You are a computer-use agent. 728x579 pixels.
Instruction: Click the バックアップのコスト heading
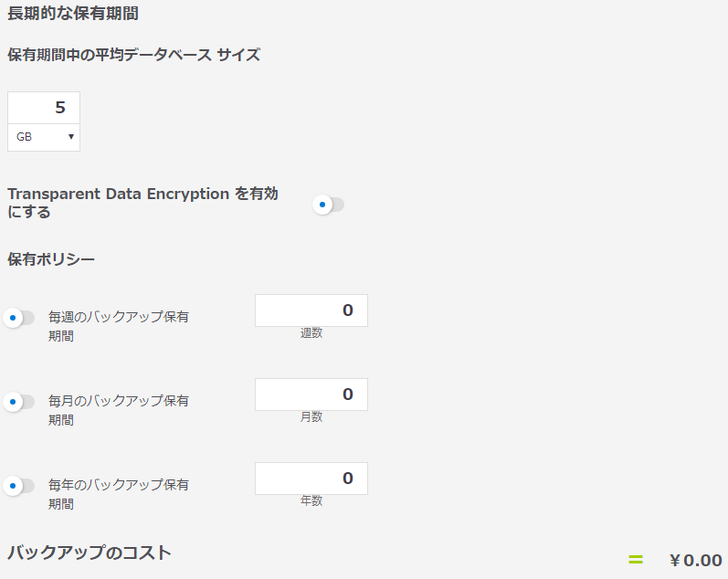click(90, 553)
